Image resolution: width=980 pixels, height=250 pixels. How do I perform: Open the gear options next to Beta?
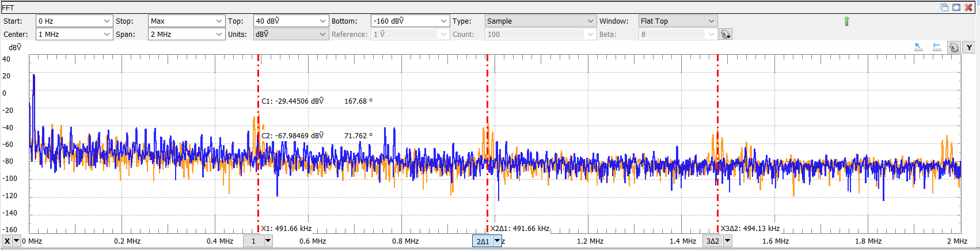(725, 35)
